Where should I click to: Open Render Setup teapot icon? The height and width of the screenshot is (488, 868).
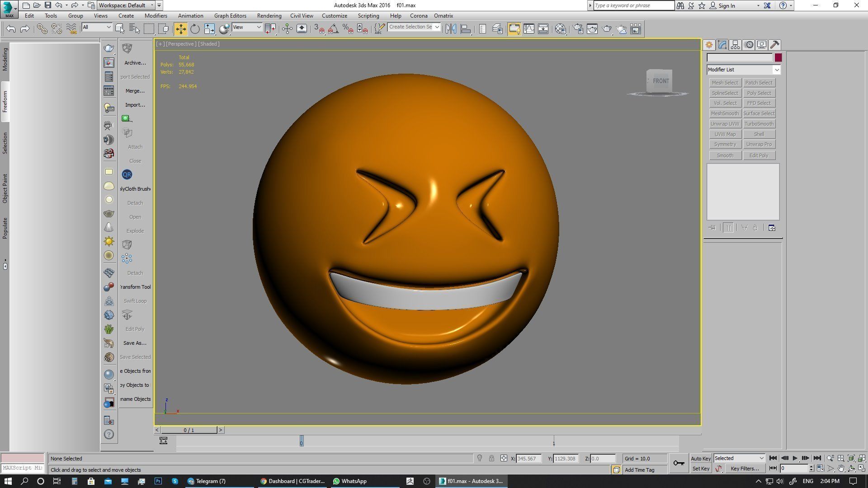point(578,29)
